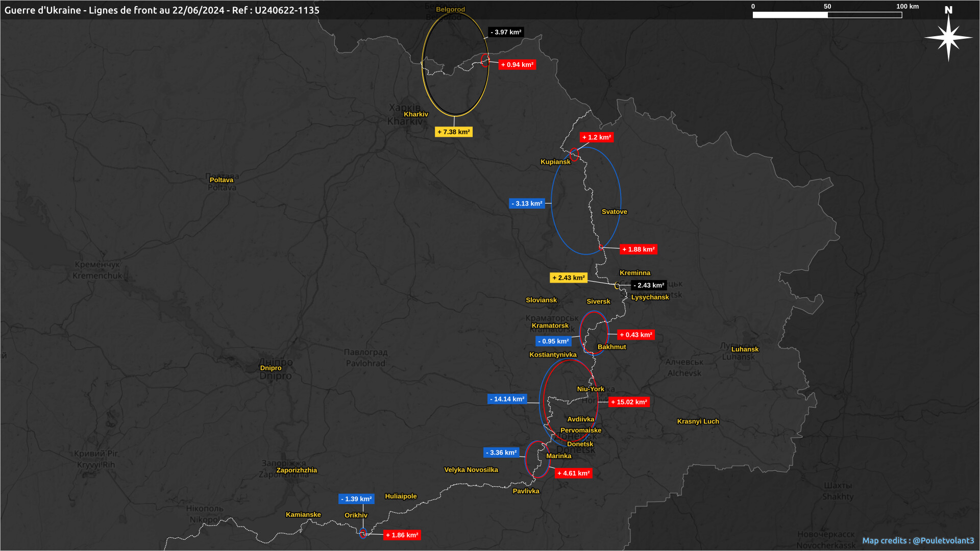The image size is (980, 551).
Task: Click the -3.13 km² blue label
Action: point(527,204)
